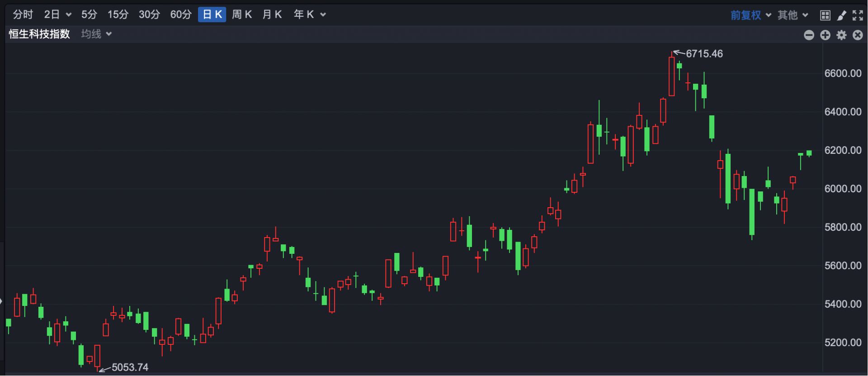Open the 前复权 dropdown
Viewport: 868px width, 376px height.
click(750, 15)
